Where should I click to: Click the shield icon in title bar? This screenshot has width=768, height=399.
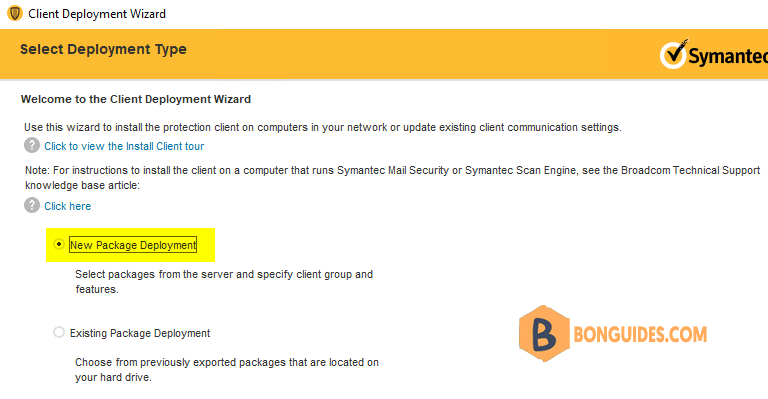(x=15, y=13)
